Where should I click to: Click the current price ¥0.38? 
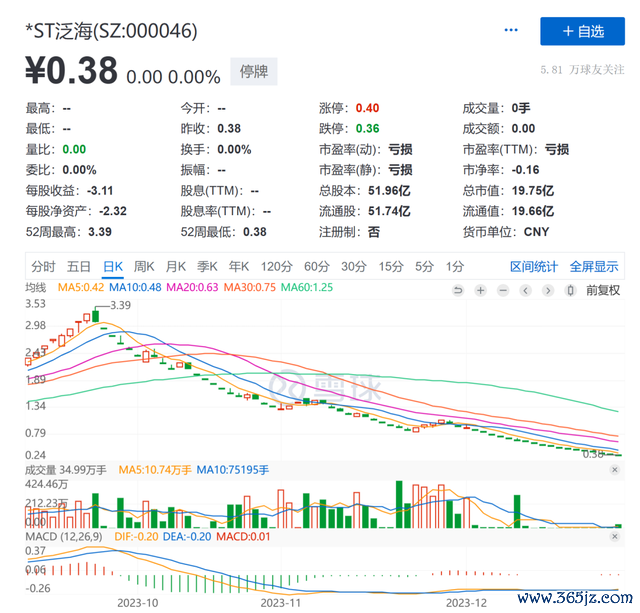[x=71, y=71]
